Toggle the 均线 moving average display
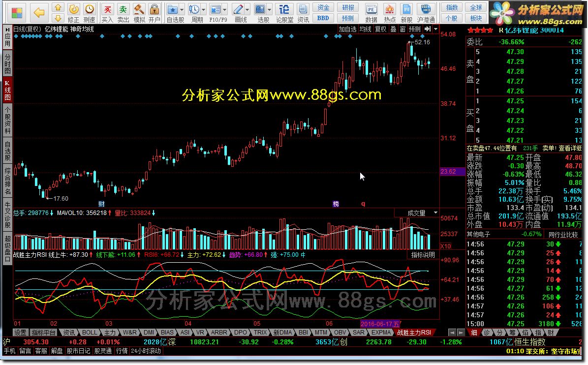The width and height of the screenshot is (588, 365). coord(365,29)
